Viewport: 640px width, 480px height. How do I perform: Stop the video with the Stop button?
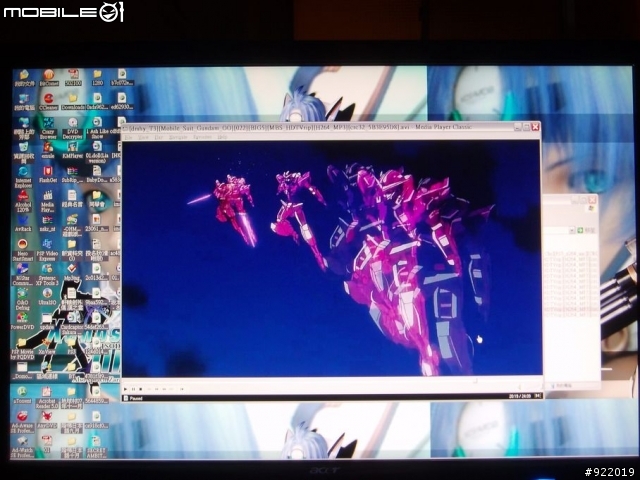141,389
